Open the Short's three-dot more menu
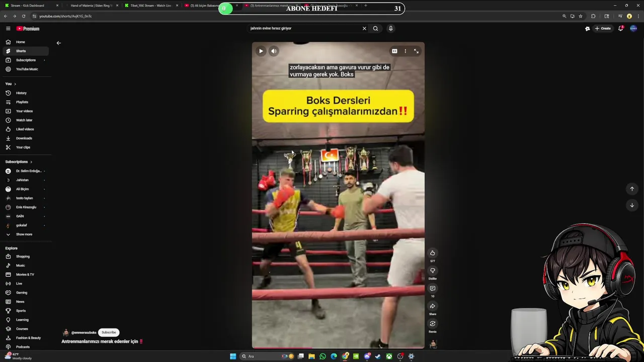This screenshot has width=644, height=362. pyautogui.click(x=406, y=51)
